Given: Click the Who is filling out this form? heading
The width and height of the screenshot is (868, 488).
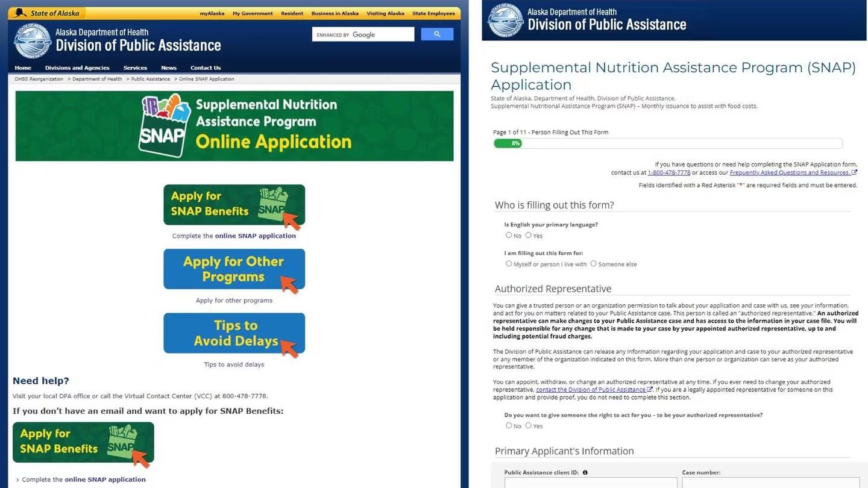Looking at the screenshot, I should click(554, 205).
